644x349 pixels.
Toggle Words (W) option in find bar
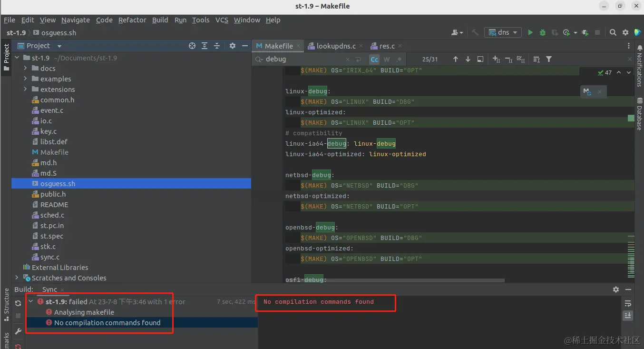(387, 59)
